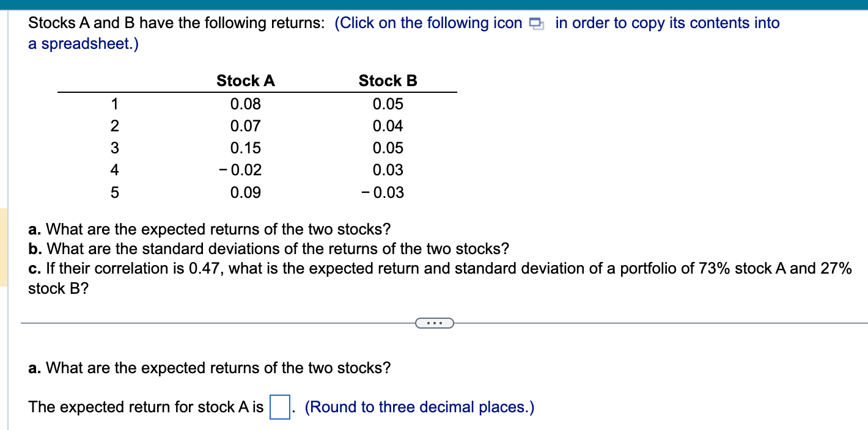Select the Stock A column header

[245, 80]
